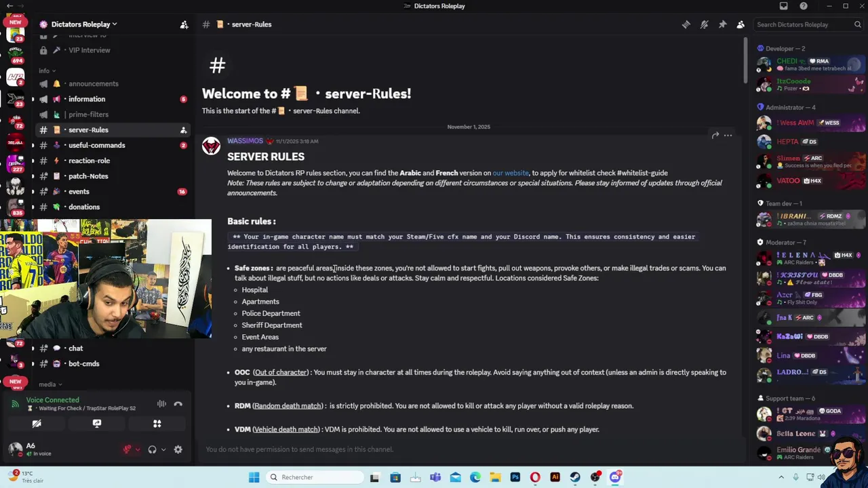Focus the Search Dictators Roleplay field
This screenshot has width=868, height=488.
(808, 24)
